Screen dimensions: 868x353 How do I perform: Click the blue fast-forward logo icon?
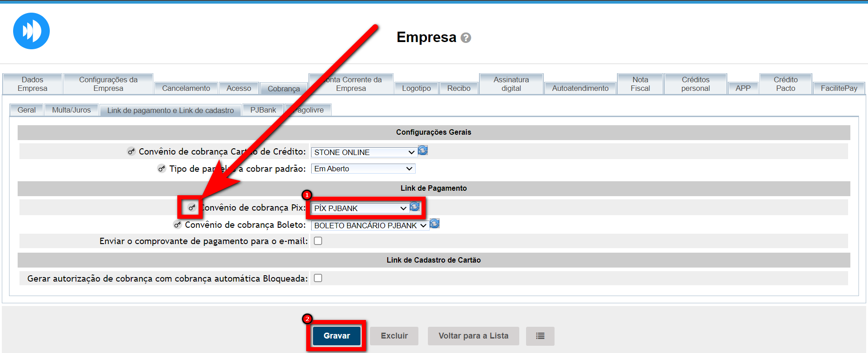coord(31,31)
